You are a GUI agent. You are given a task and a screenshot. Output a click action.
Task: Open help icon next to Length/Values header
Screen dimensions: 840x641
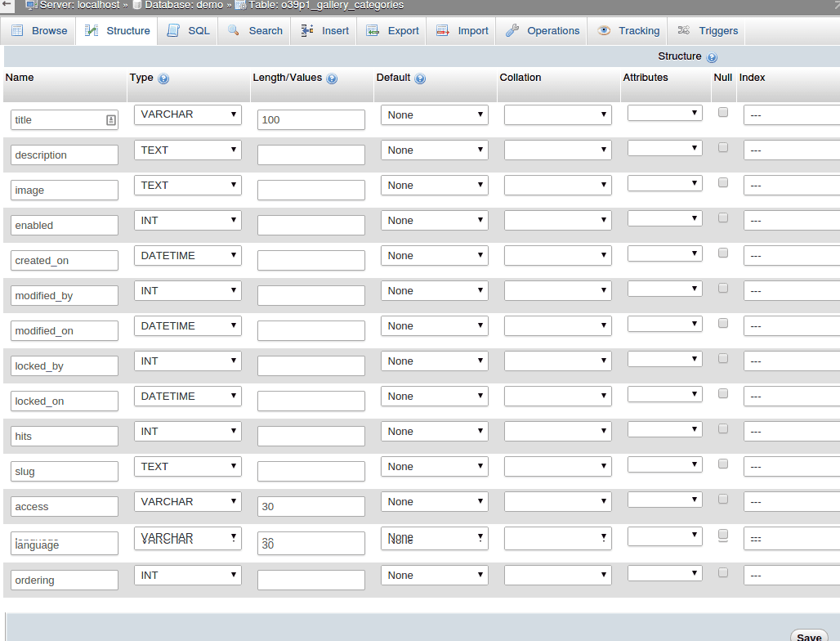[332, 78]
